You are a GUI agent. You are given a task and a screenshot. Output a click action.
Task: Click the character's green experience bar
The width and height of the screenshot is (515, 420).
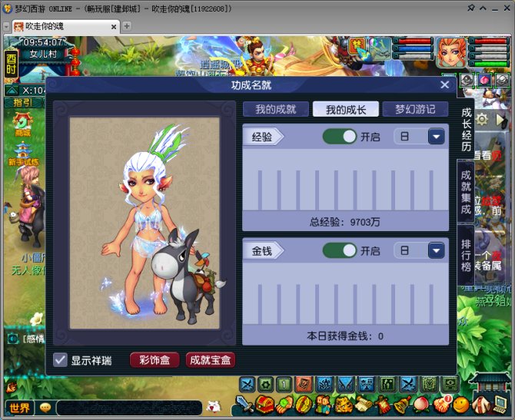[x=489, y=64]
